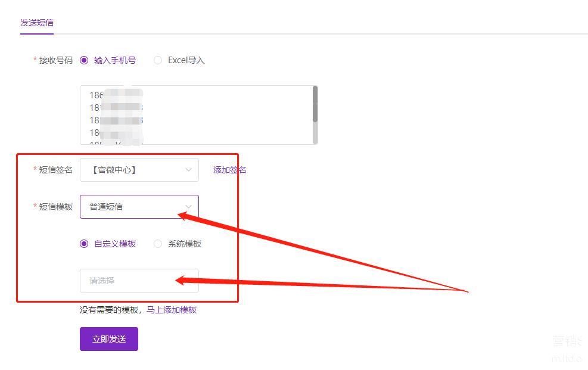This screenshot has width=588, height=370.
Task: Switch to the 发送短信 tab
Action: [37, 23]
